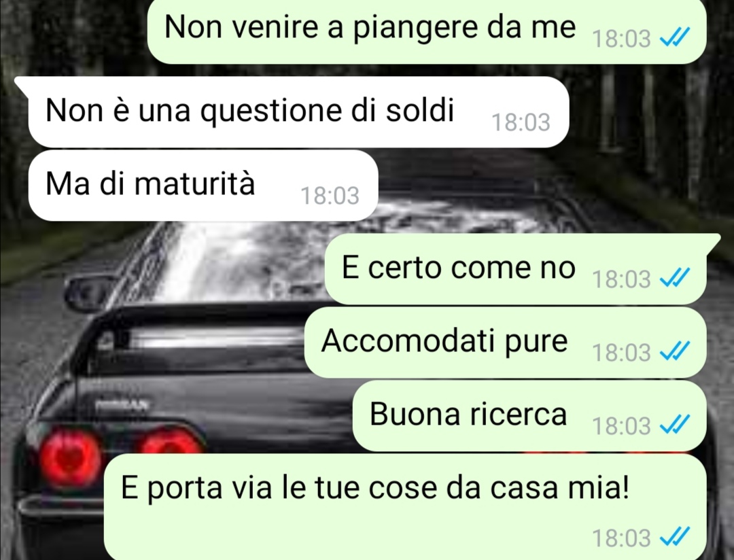Tap the blue double-check on 'E certo come no'
Screen dimensions: 734x560
[675, 278]
